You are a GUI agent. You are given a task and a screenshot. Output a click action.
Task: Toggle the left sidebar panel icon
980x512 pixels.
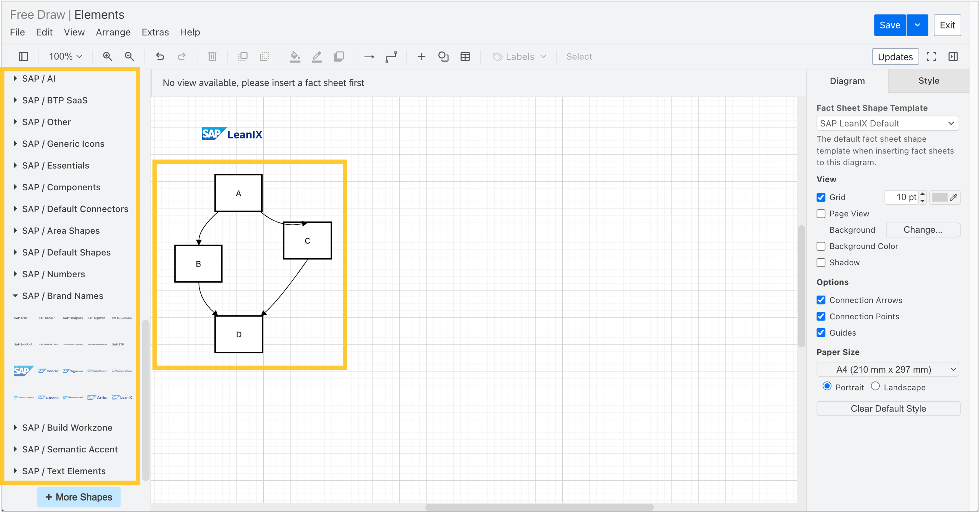pos(23,57)
